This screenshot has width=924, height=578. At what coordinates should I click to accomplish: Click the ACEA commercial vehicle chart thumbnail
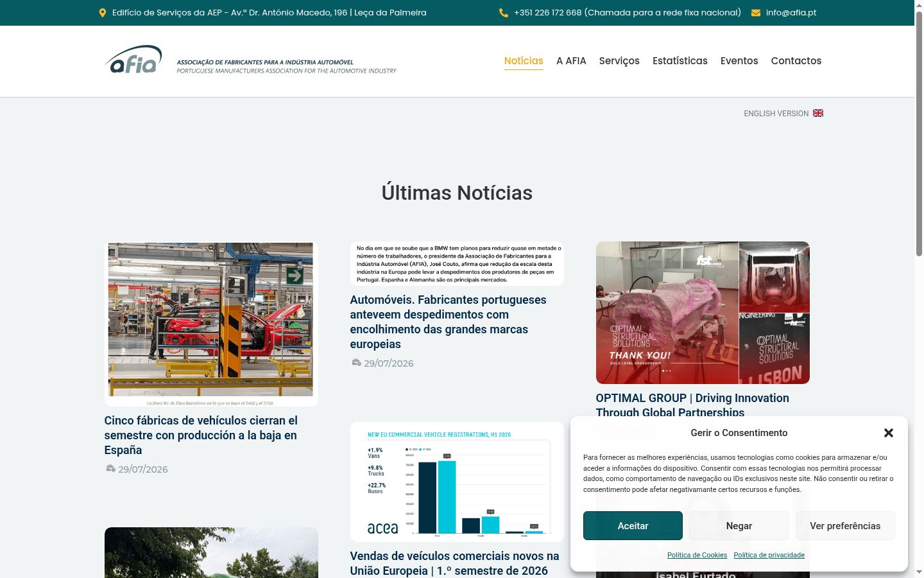(x=457, y=482)
